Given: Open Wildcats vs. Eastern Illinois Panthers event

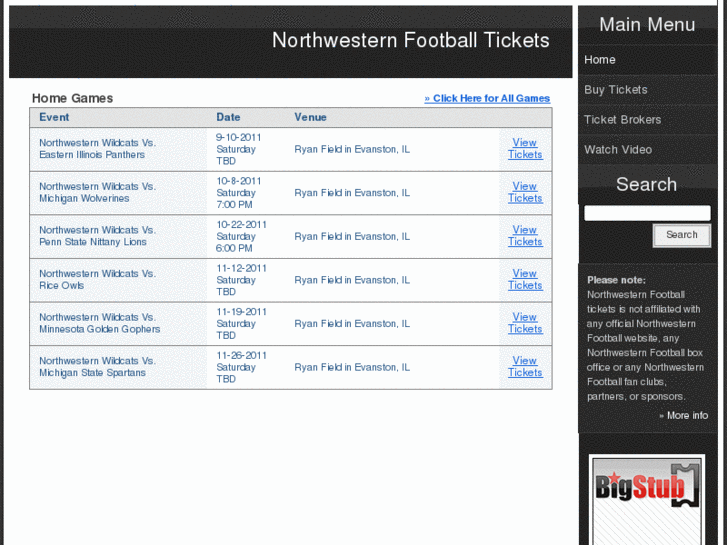Looking at the screenshot, I should tap(97, 149).
